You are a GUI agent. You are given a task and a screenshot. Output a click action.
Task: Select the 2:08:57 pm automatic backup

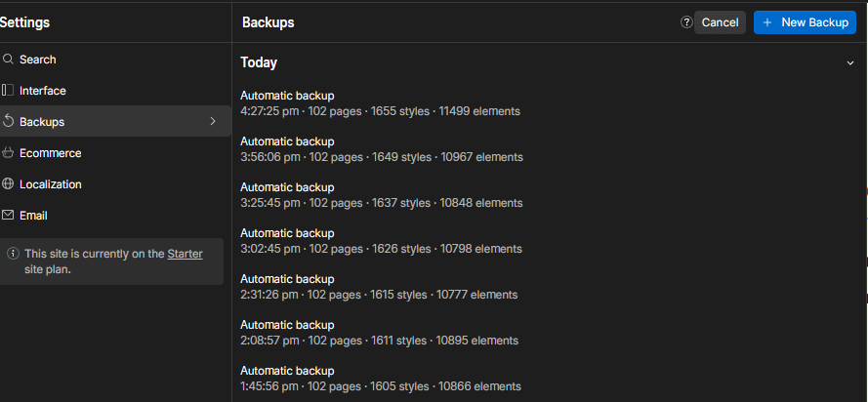click(x=380, y=333)
